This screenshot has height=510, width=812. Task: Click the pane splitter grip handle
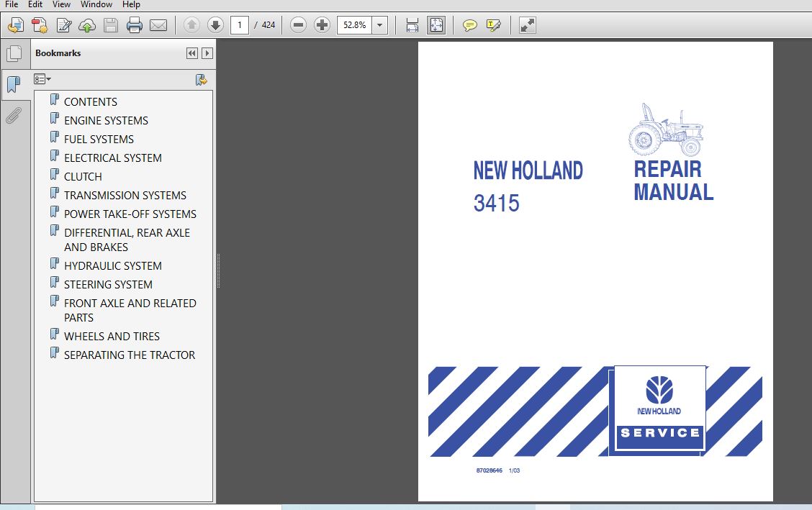point(219,270)
